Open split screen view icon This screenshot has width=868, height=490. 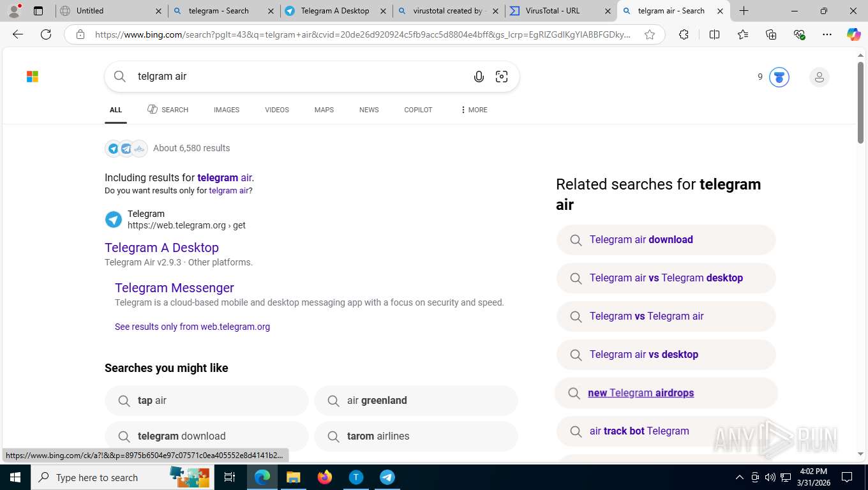pyautogui.click(x=714, y=34)
